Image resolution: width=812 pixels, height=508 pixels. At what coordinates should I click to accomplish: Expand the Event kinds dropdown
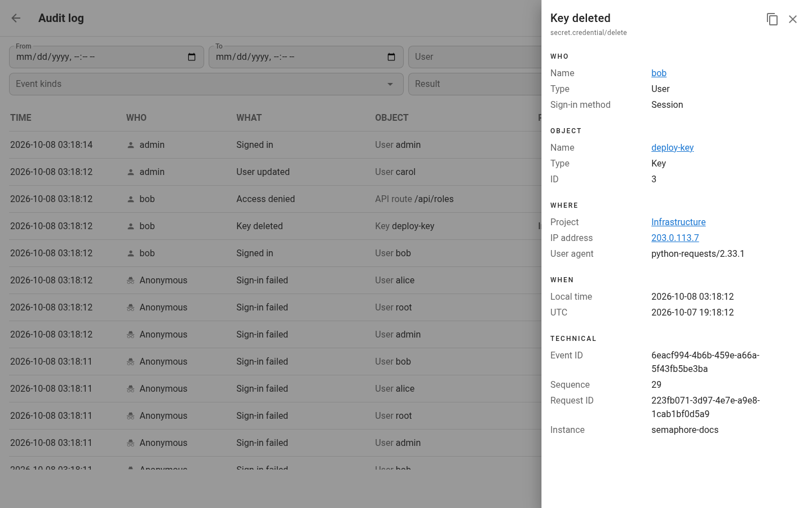pos(390,84)
